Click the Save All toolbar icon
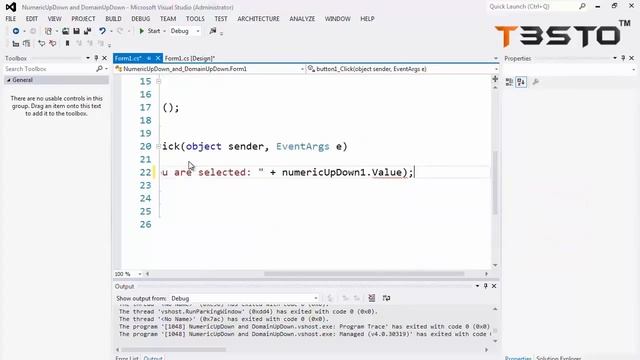The height and width of the screenshot is (360, 640). [87, 31]
